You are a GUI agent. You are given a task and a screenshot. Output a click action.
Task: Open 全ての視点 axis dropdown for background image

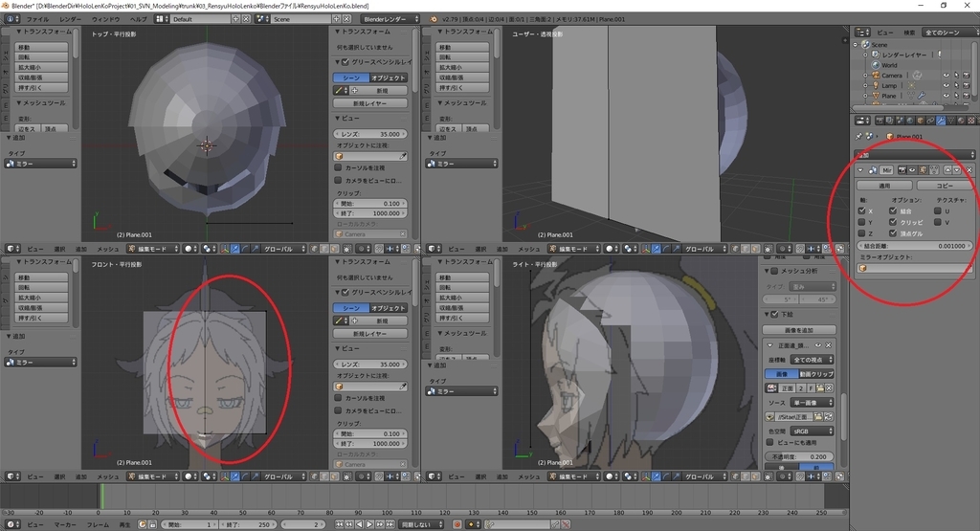click(x=813, y=360)
